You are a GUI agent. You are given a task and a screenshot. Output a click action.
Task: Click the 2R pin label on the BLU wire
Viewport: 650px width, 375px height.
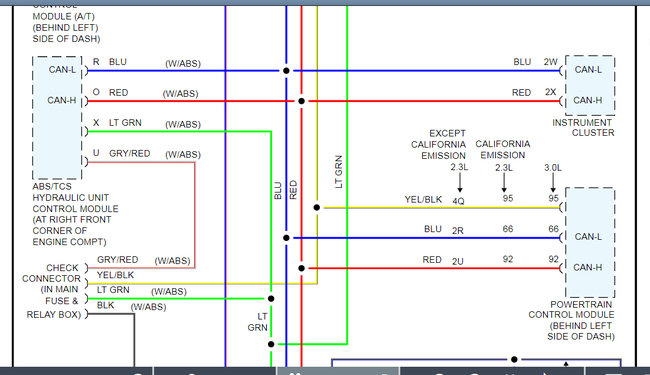458,230
